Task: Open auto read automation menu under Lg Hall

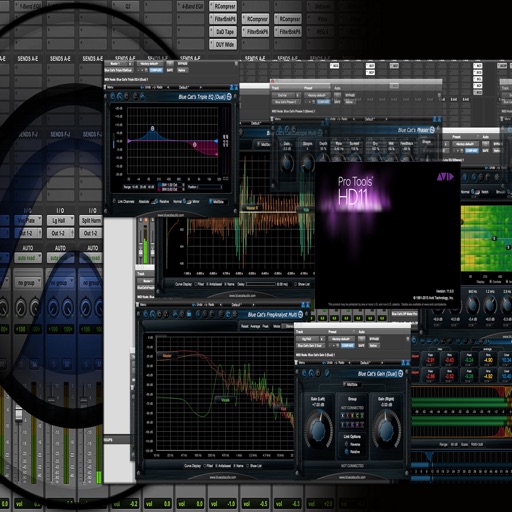Action: 60,258
